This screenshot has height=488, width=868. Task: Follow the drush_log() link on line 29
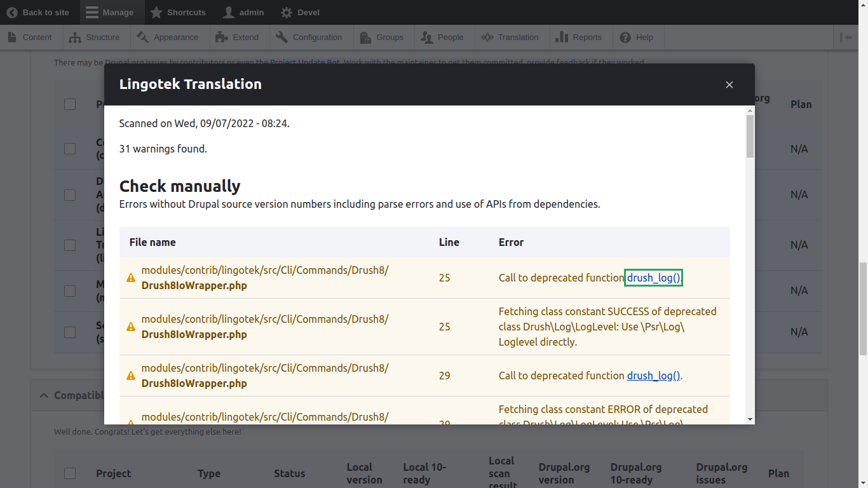click(x=653, y=376)
